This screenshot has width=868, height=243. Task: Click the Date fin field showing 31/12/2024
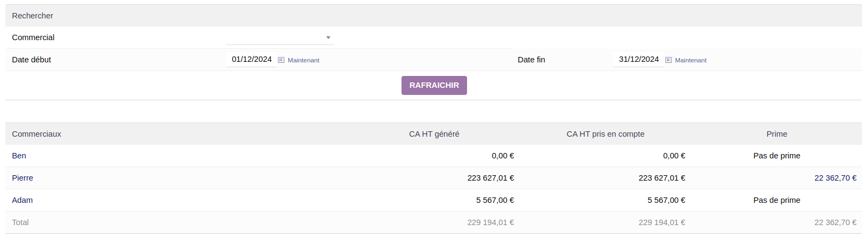coord(639,60)
